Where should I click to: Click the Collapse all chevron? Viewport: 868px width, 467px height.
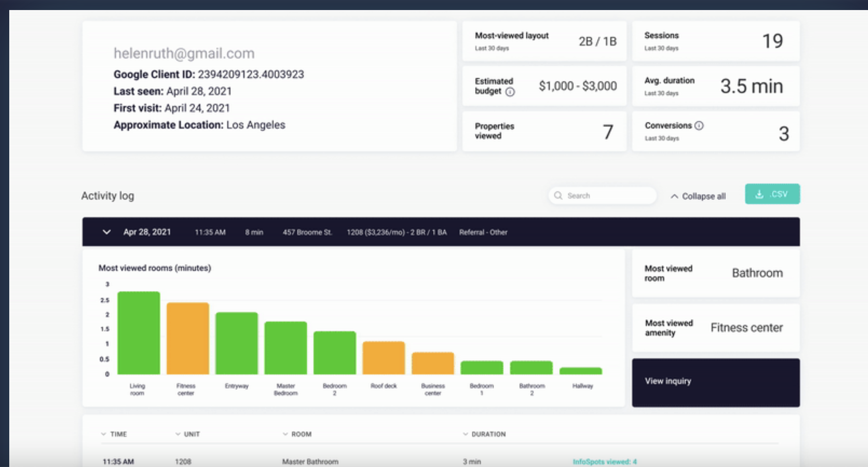click(675, 197)
